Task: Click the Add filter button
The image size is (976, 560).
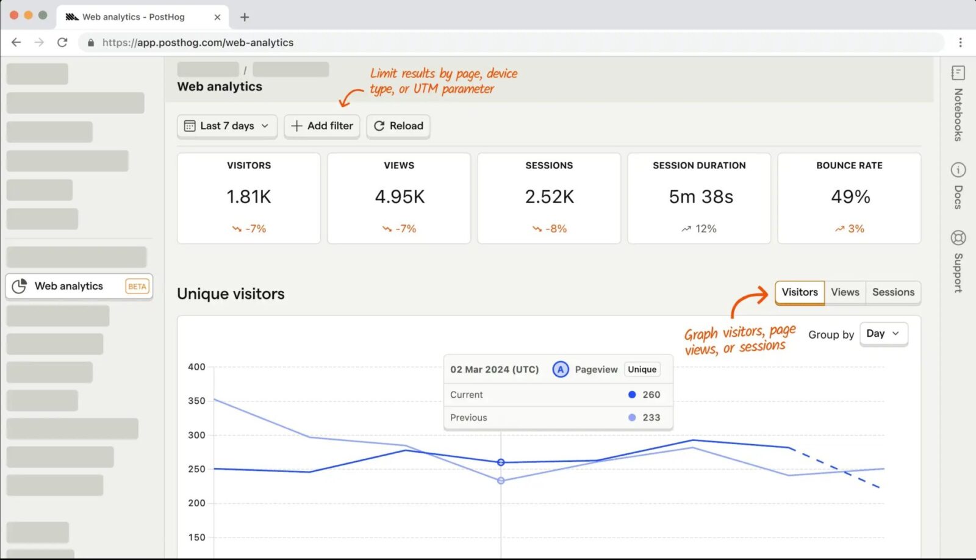Action: 322,126
